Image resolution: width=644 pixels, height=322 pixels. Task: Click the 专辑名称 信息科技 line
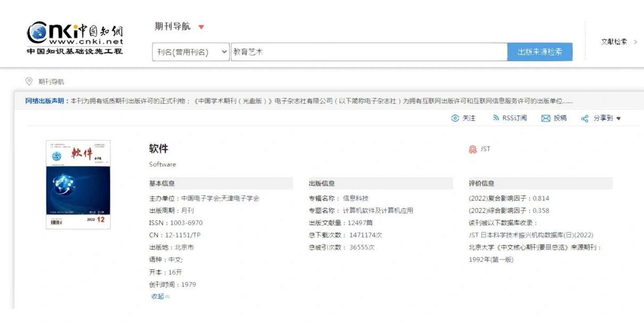[338, 198]
